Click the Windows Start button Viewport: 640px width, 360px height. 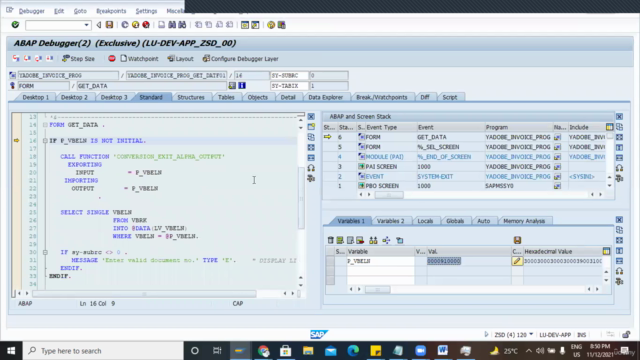pyautogui.click(x=11, y=351)
